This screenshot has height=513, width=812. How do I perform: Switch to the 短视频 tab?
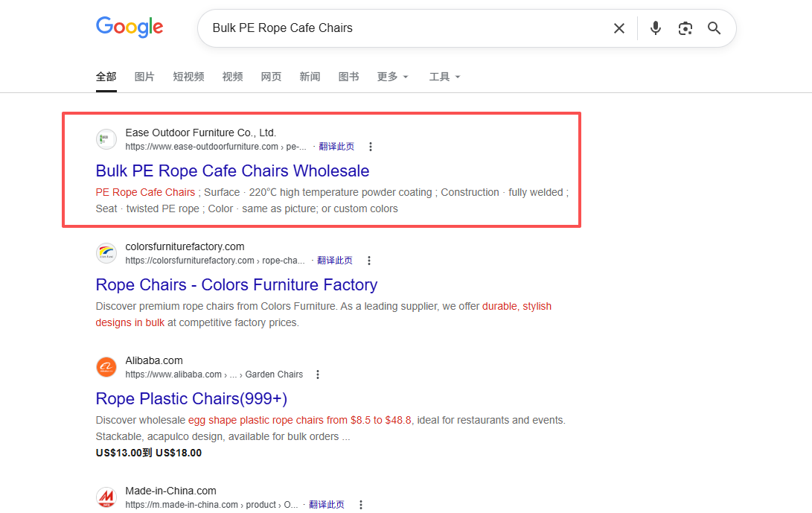[x=188, y=77]
